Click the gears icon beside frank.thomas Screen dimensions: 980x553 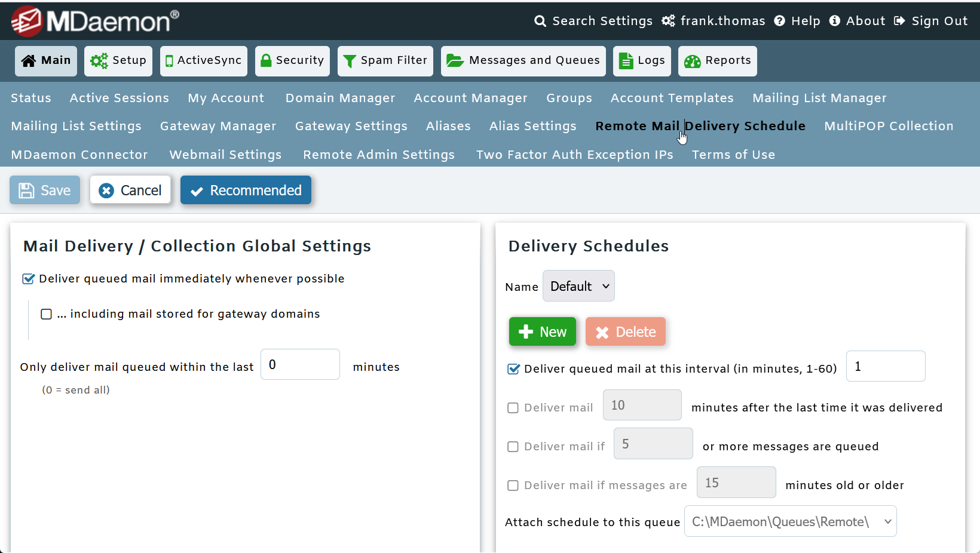(x=668, y=21)
